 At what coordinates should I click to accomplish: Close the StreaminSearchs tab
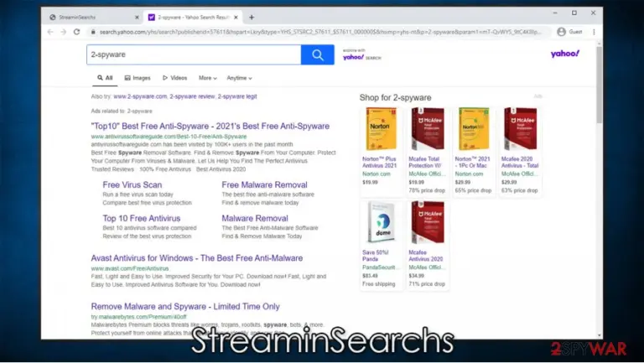pyautogui.click(x=137, y=18)
